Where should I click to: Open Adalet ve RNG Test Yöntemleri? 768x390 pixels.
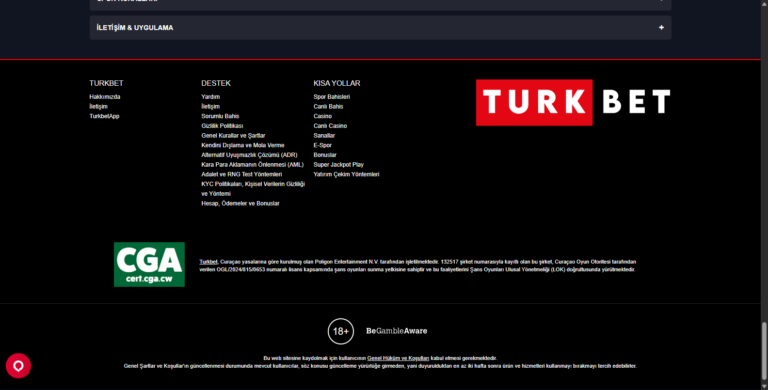[241, 174]
